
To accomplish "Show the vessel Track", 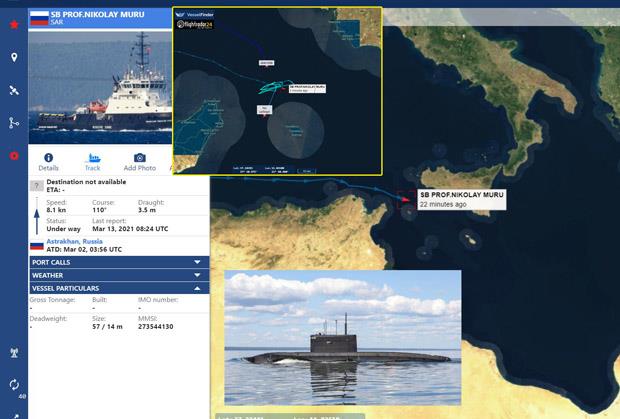I will click(93, 162).
